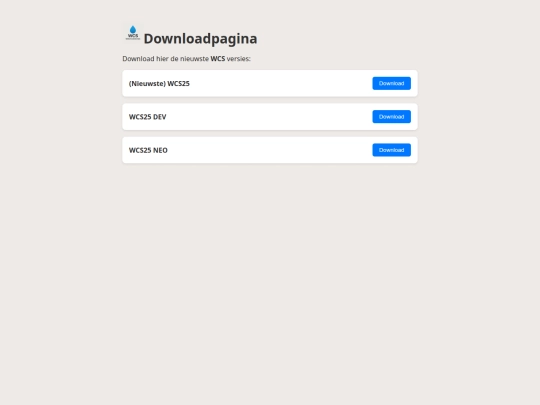Click the word "NEO" in the third card
540x405 pixels.
pyautogui.click(x=160, y=150)
